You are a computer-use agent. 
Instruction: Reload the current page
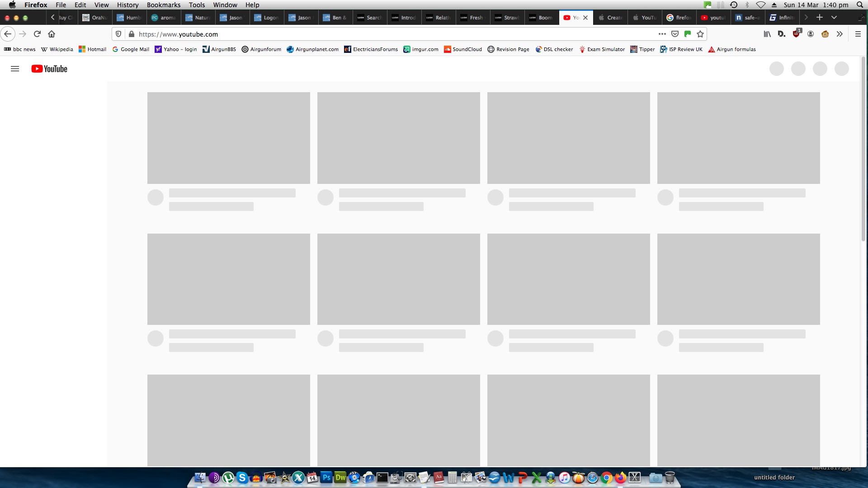tap(38, 34)
